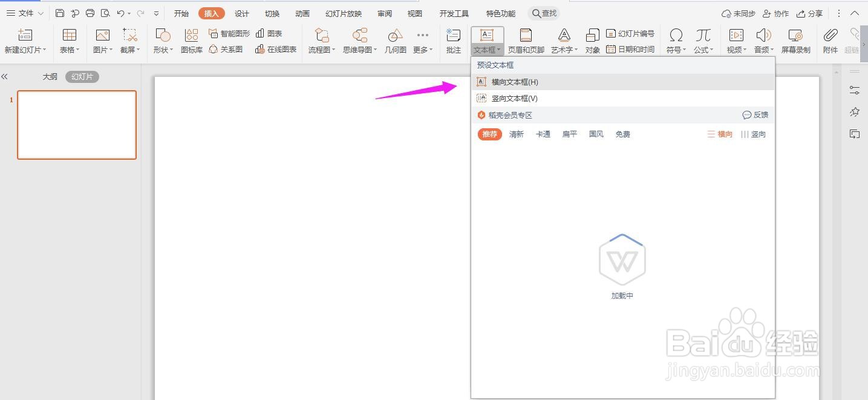Screen dimensions: 868x400
Task: Open the 特色功能 tab
Action: coord(501,13)
